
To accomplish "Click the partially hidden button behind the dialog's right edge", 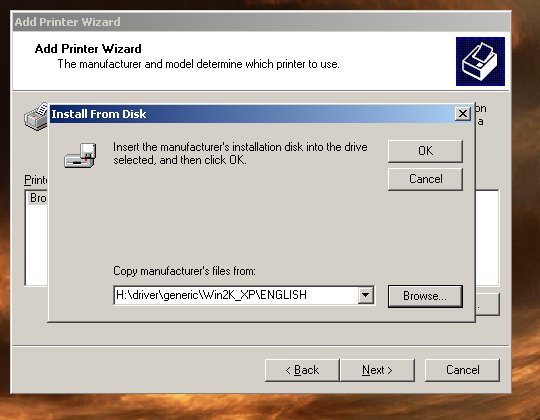I will tap(487, 304).
